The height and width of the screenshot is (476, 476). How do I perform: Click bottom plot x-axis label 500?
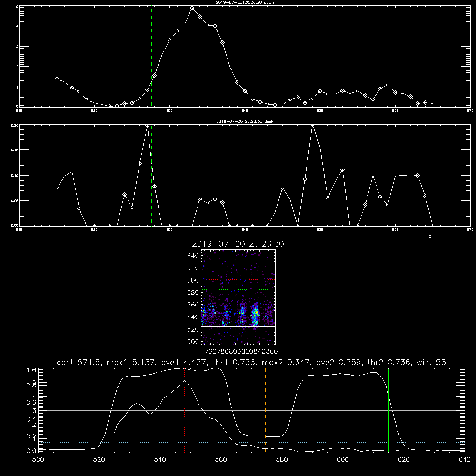38,460
